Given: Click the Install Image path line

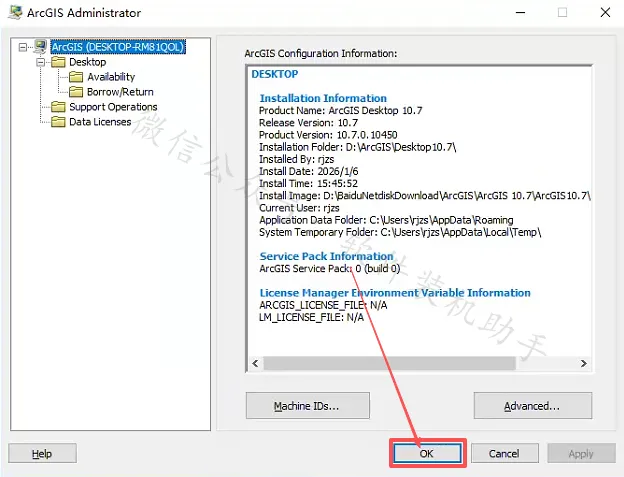Looking at the screenshot, I should (x=425, y=196).
